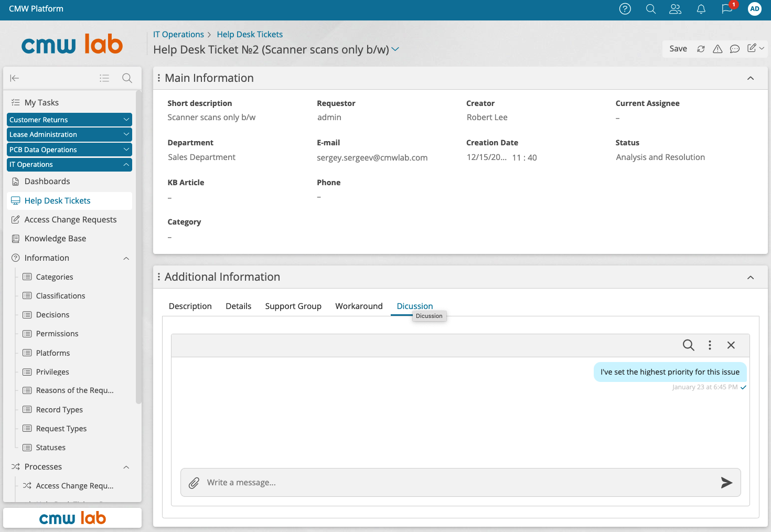Collapse the Main Information section
Viewport: 771px width, 532px height.
pos(751,78)
